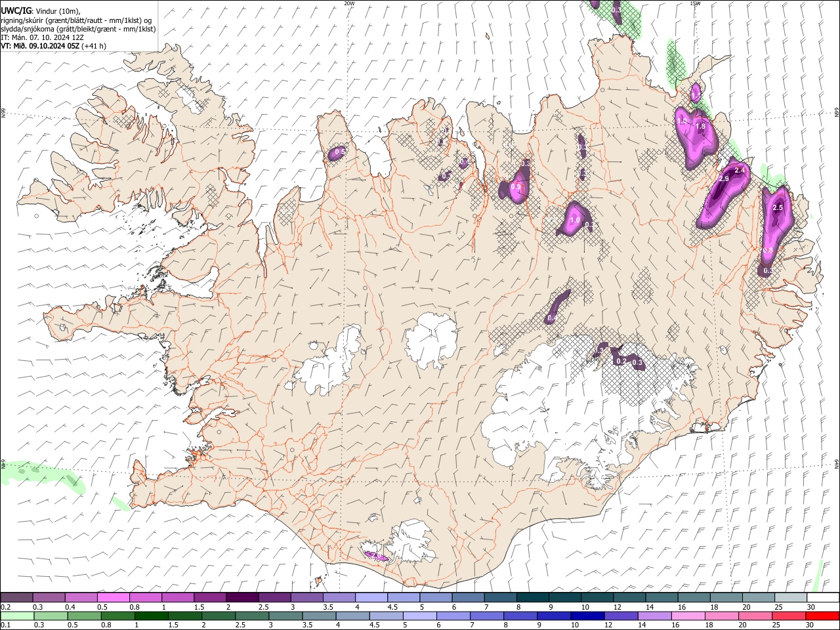Click the '1.8' precipitation value in northeast

[700, 126]
